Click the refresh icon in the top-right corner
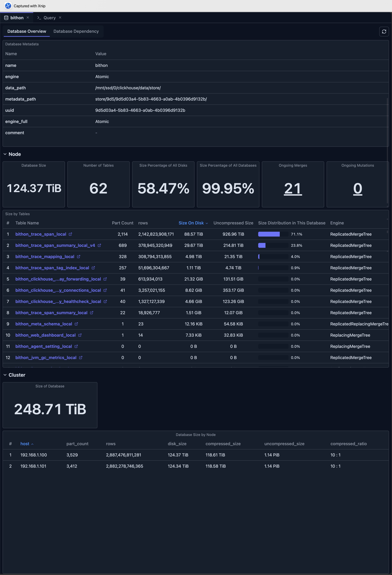 tap(384, 31)
